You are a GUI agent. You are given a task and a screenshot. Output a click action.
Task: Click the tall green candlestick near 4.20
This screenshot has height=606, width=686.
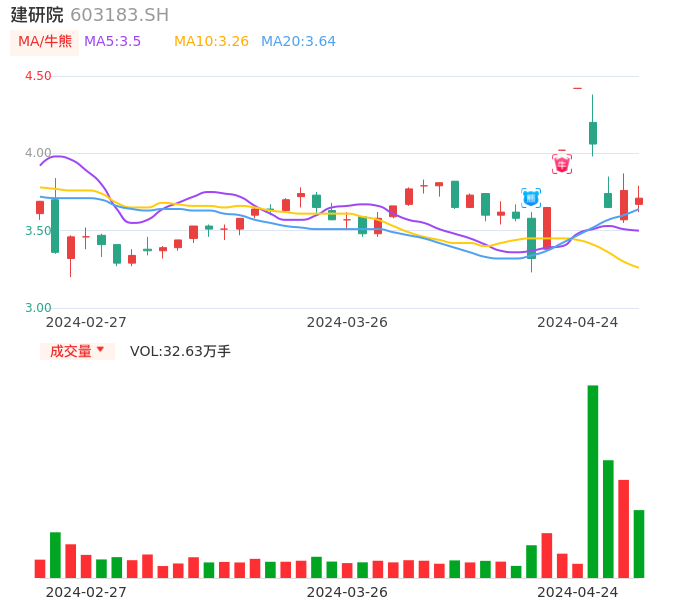point(593,133)
